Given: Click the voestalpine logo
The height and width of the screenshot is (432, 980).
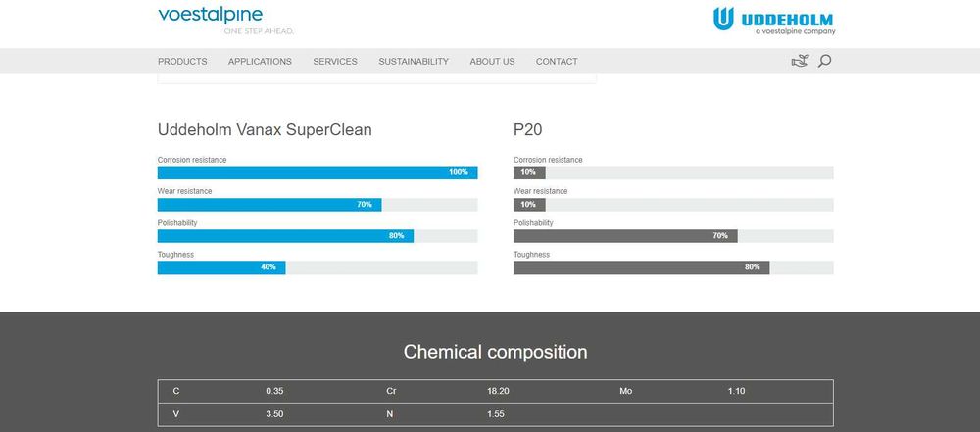Looking at the screenshot, I should pyautogui.click(x=209, y=17).
